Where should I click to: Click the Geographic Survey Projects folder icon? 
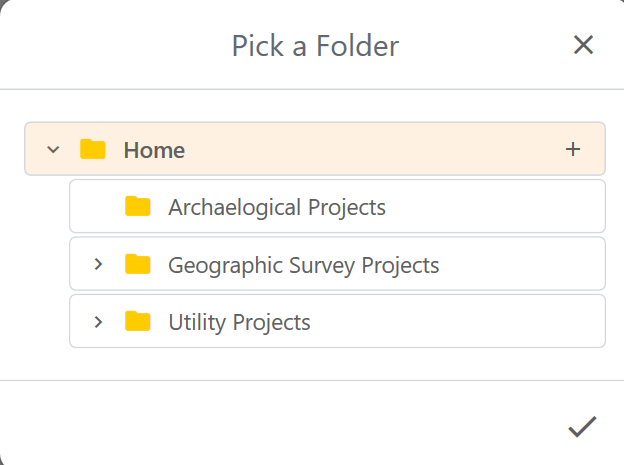click(138, 265)
